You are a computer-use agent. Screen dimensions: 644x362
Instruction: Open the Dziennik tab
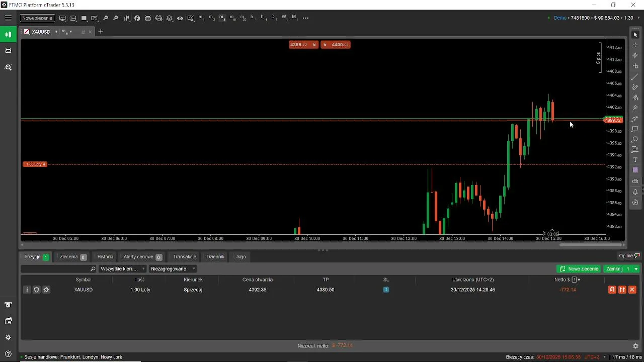coord(215,257)
